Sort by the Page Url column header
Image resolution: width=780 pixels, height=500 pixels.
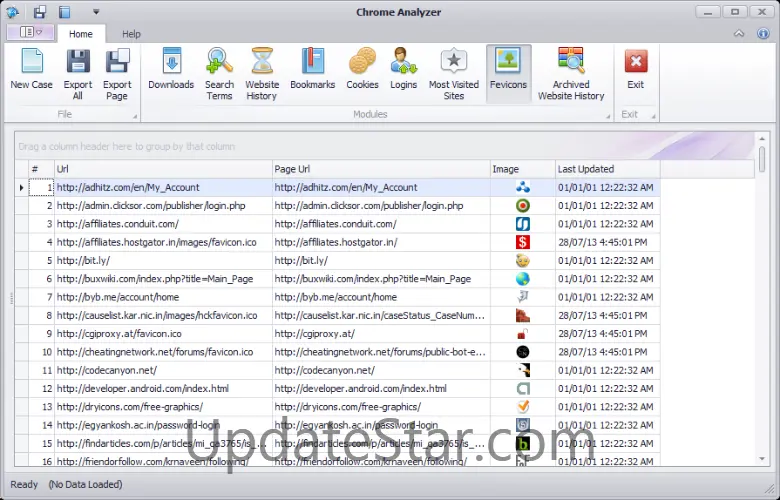(x=381, y=169)
